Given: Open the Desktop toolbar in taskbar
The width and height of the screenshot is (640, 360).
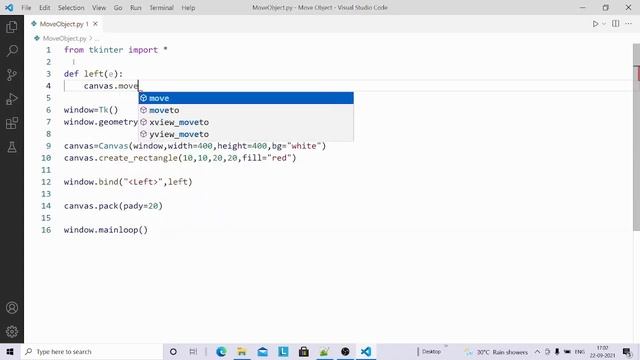Looking at the screenshot, I should tap(431, 351).
